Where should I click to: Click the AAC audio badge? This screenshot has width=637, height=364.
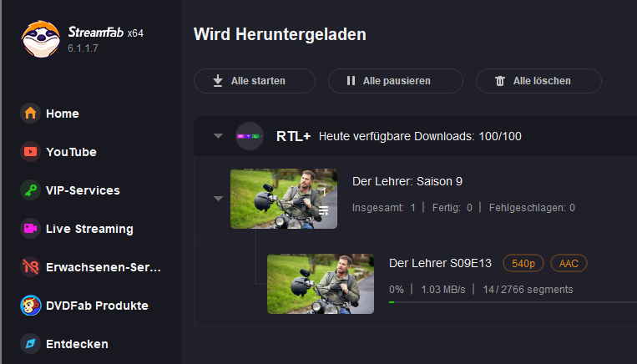(x=569, y=263)
